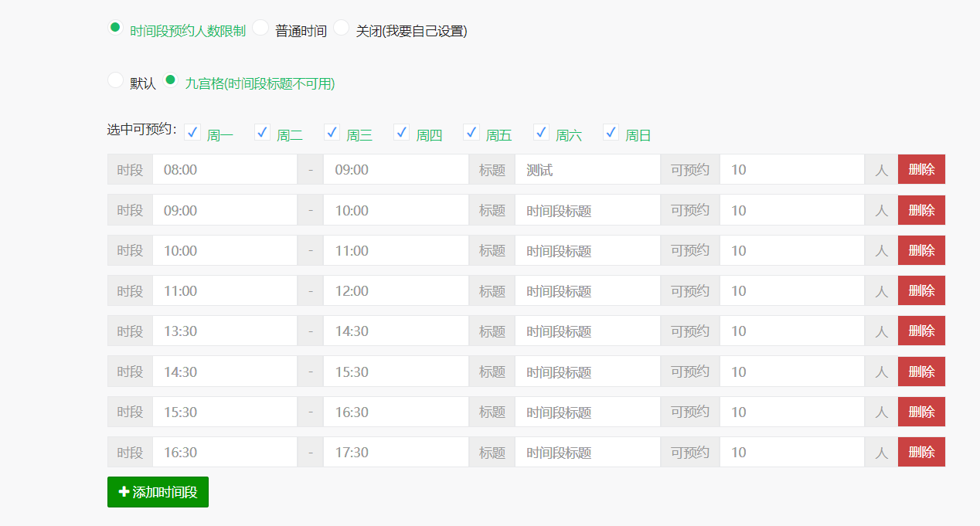Image resolution: width=980 pixels, height=526 pixels.
Task: Click the title field containing 测试
Action: pyautogui.click(x=587, y=168)
